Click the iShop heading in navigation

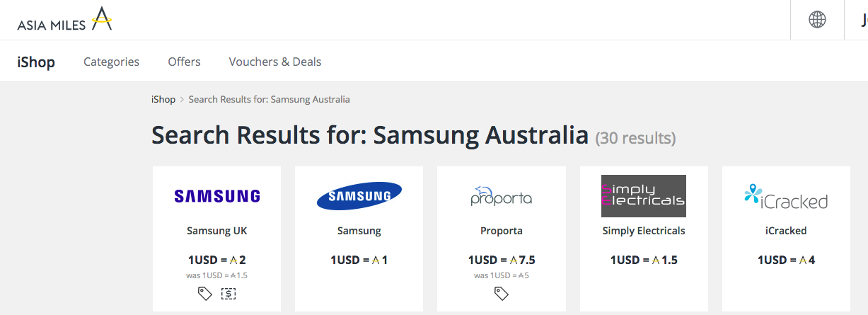[36, 62]
